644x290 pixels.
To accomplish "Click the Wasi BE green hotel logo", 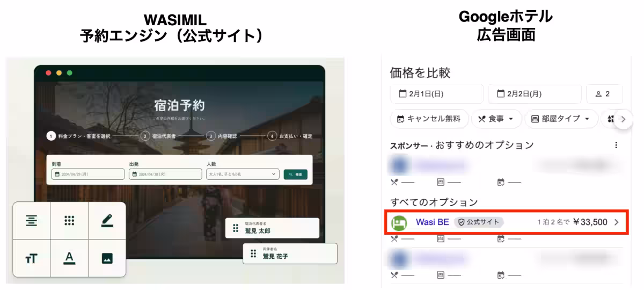I will point(399,222).
